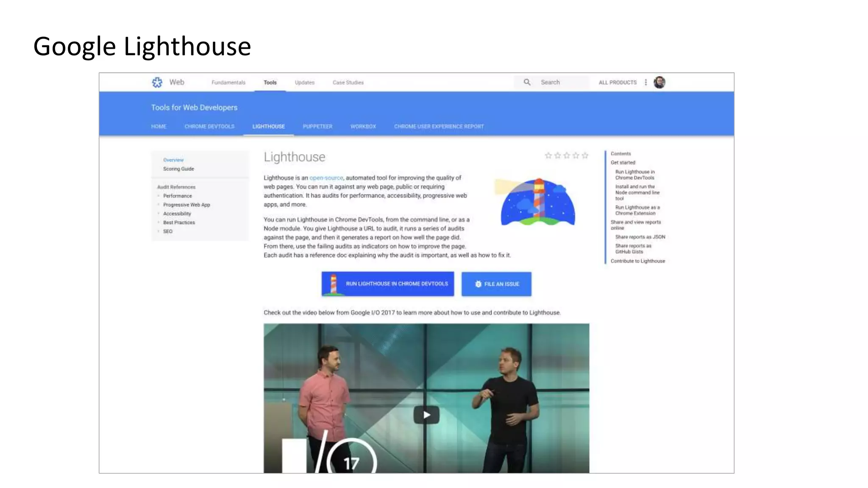Play the Google I/O video
The height and width of the screenshot is (488, 868).
point(426,415)
